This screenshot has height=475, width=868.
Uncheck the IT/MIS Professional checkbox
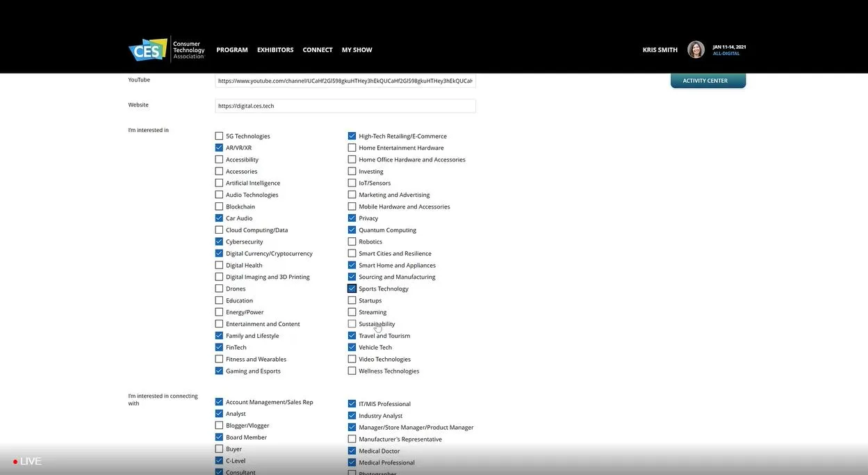352,403
